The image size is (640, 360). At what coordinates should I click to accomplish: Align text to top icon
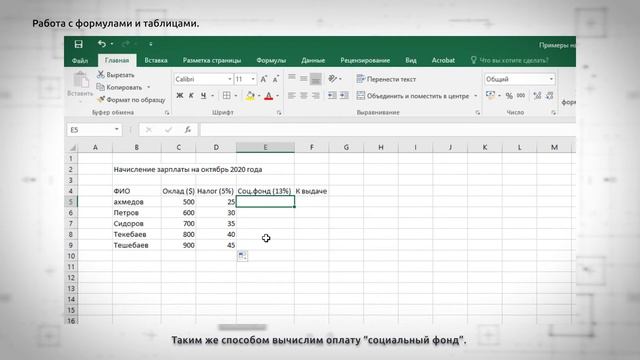click(x=292, y=78)
